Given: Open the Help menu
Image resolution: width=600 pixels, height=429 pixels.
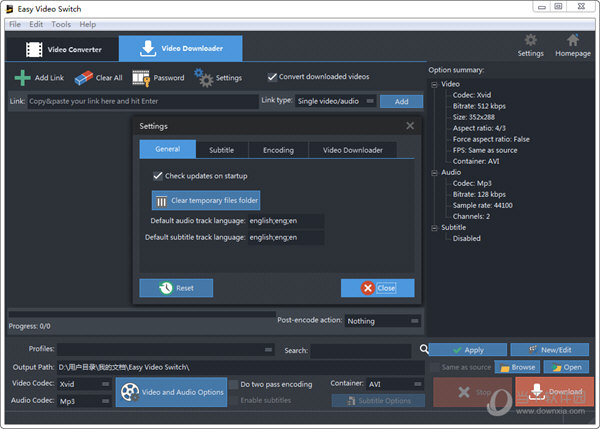Looking at the screenshot, I should pos(88,24).
